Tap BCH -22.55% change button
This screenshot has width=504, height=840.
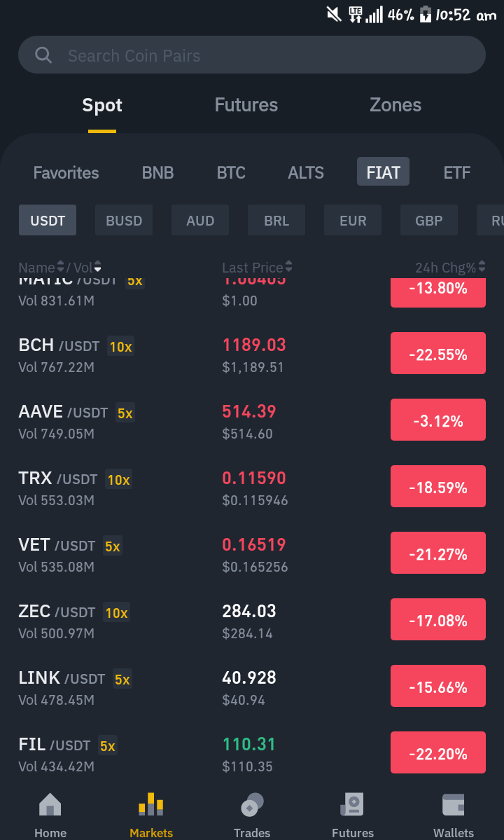(438, 354)
